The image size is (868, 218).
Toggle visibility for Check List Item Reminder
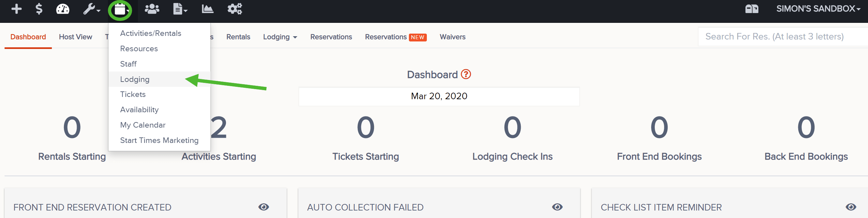point(851,207)
